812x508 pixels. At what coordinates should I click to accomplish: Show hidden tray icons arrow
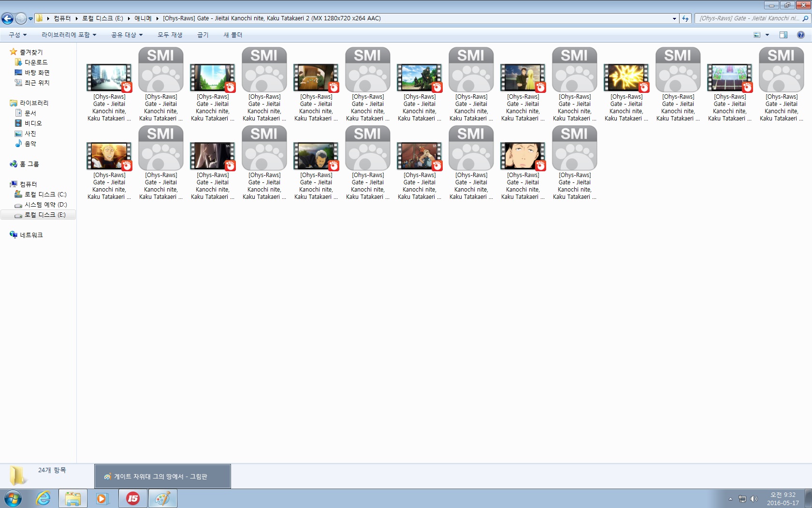pos(730,499)
